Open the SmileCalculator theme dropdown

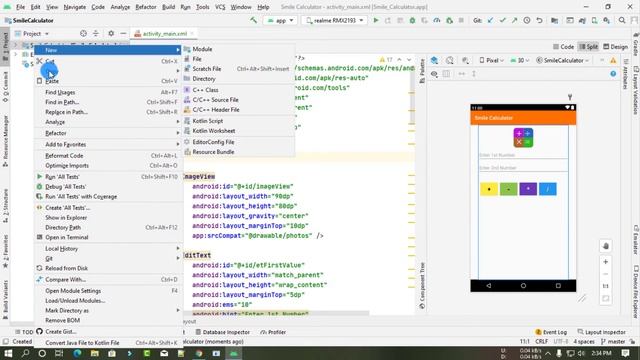tap(562, 60)
